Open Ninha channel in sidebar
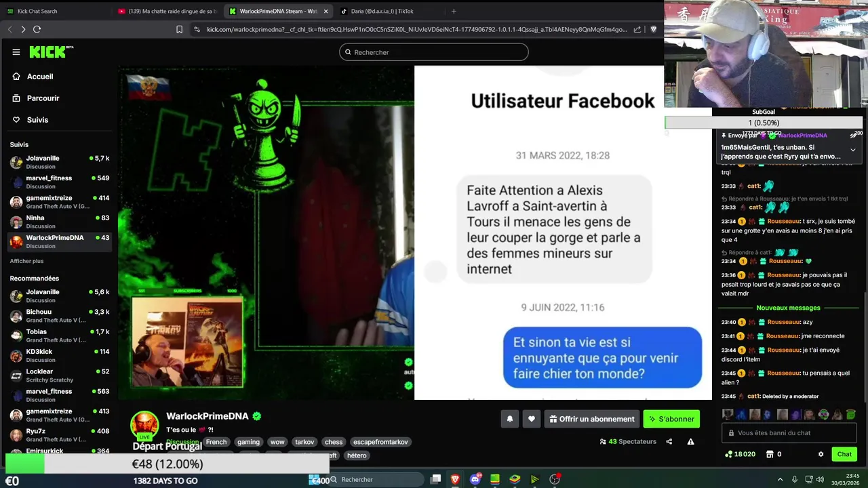Viewport: 868px width, 488px height. pyautogui.click(x=60, y=222)
